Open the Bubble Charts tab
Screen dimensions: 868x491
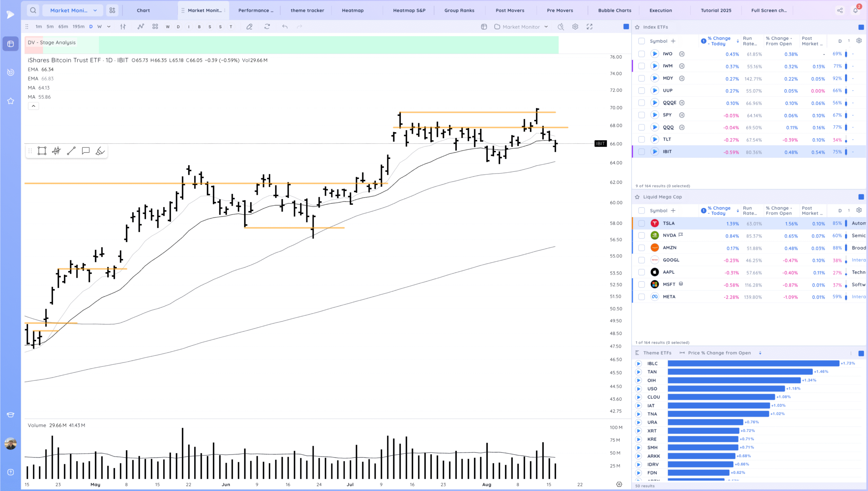click(x=614, y=10)
